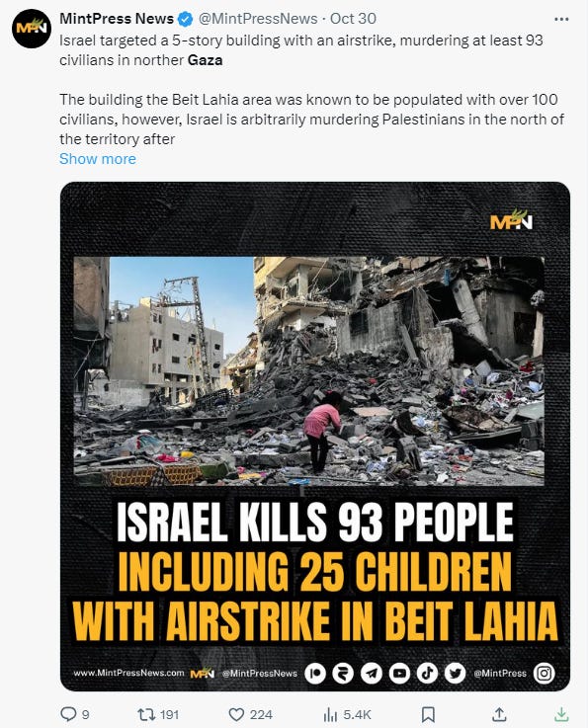Click the 191 reposts count
The width and height of the screenshot is (588, 728).
coord(169,714)
